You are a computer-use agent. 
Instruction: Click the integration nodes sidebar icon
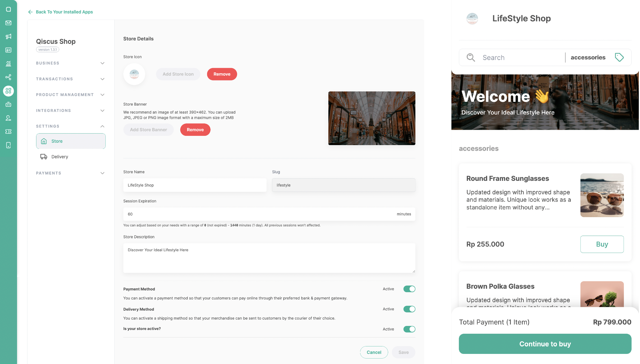pyautogui.click(x=8, y=77)
